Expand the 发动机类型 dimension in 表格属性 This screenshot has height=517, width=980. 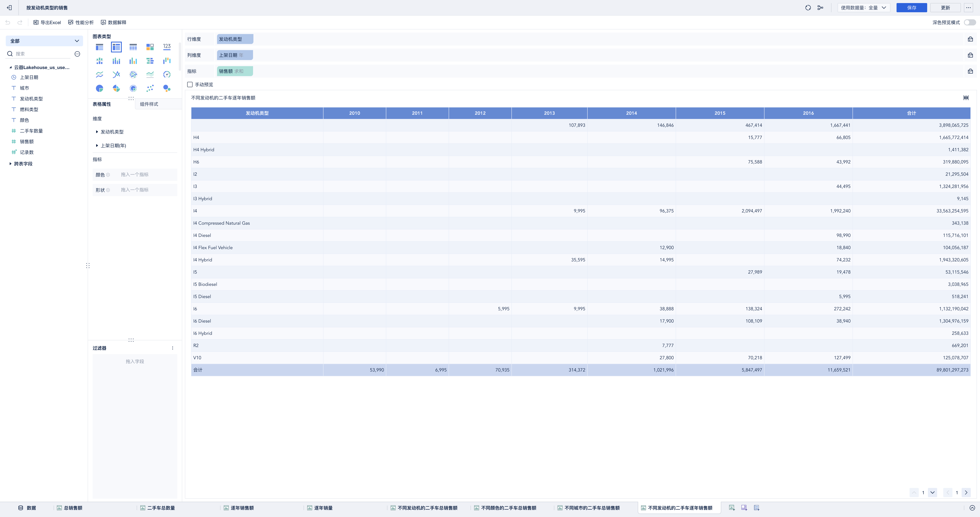click(x=97, y=132)
